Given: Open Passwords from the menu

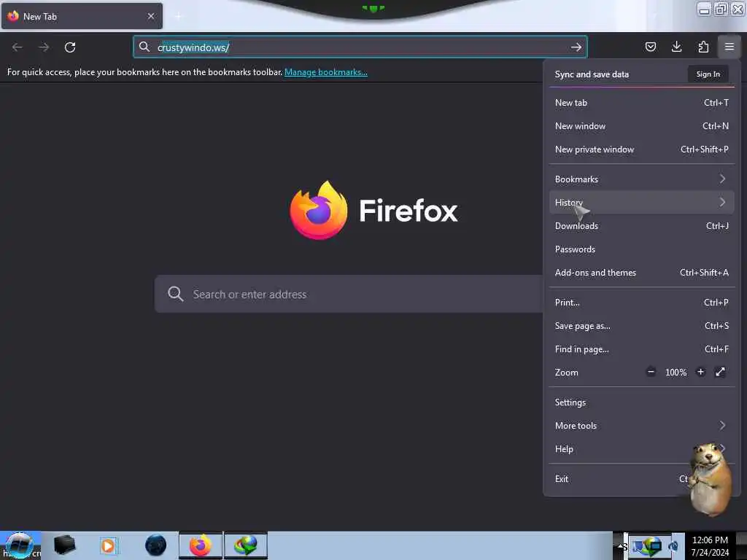Looking at the screenshot, I should [x=642, y=249].
